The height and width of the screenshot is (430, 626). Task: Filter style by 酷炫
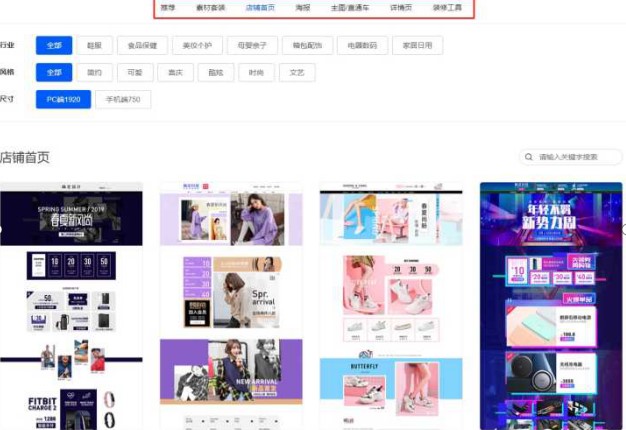[215, 73]
